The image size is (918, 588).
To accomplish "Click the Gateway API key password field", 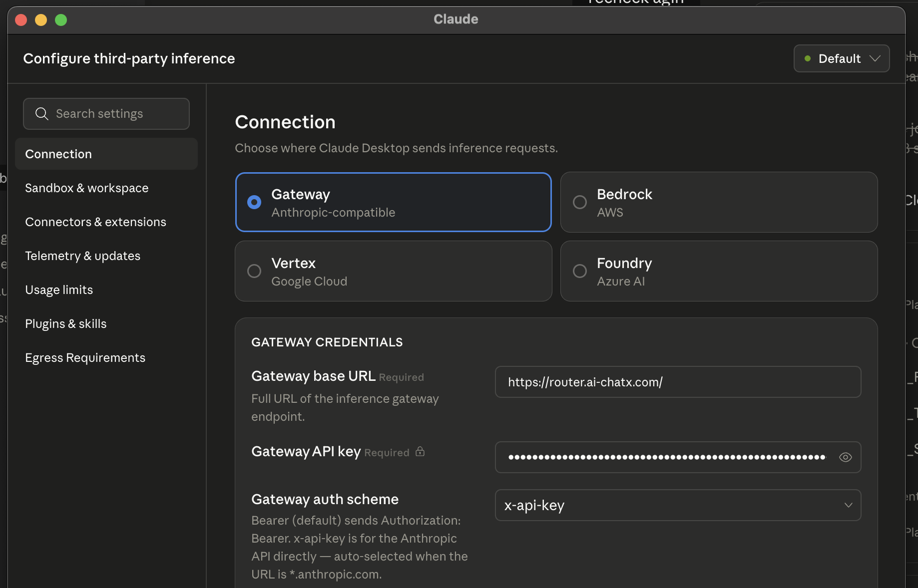I will pos(678,457).
